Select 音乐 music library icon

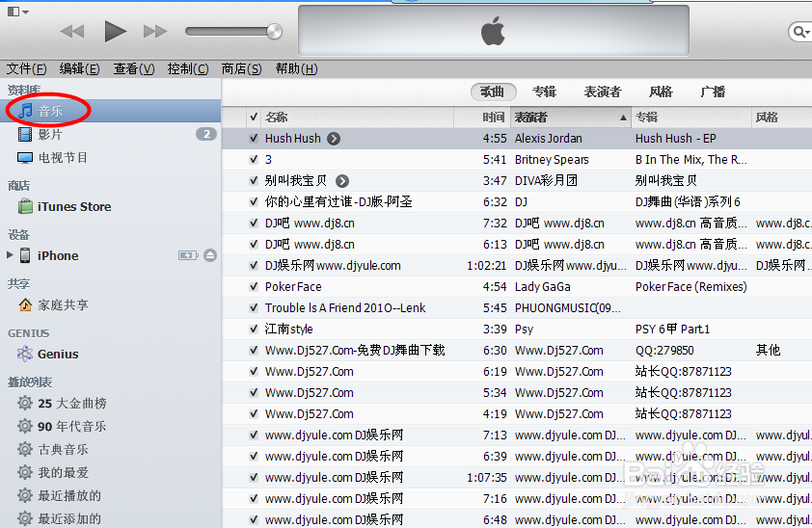pos(25,111)
